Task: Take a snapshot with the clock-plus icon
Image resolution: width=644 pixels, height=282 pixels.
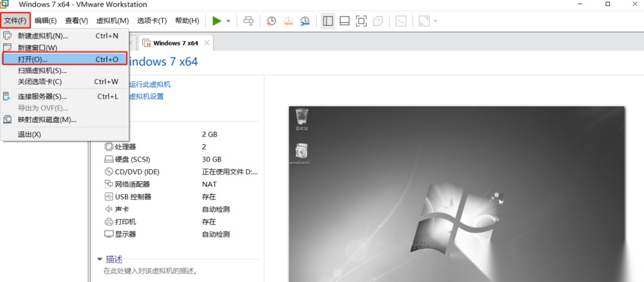Action: [x=271, y=21]
